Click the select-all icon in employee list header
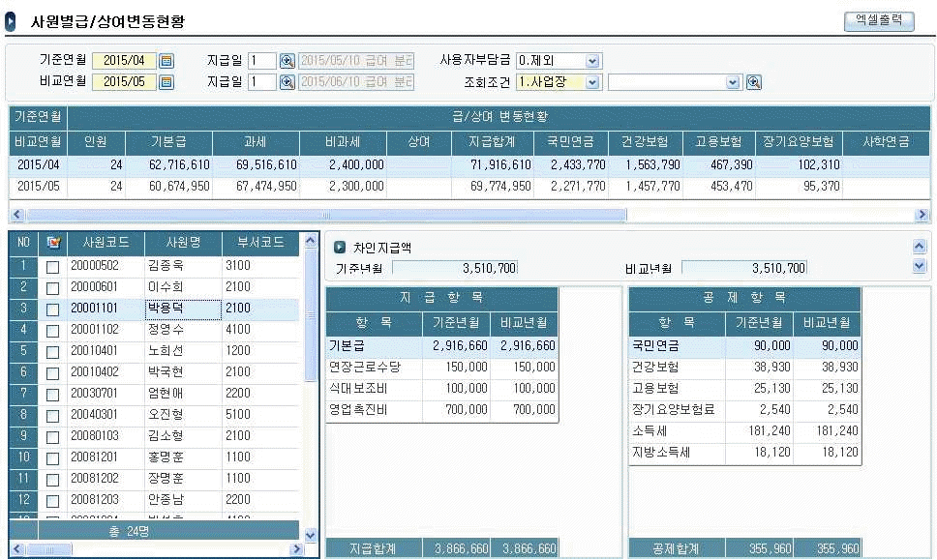Viewport: 937px width, 560px height. pyautogui.click(x=53, y=243)
